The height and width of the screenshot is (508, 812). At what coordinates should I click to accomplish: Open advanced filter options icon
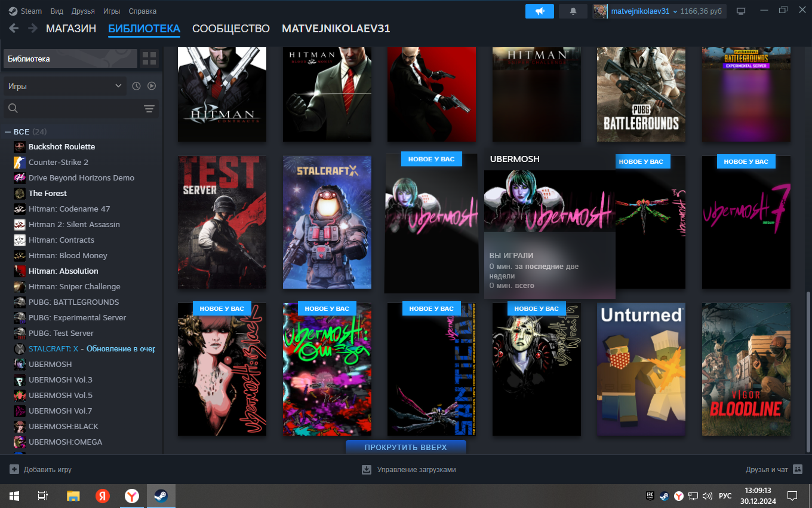click(x=149, y=108)
